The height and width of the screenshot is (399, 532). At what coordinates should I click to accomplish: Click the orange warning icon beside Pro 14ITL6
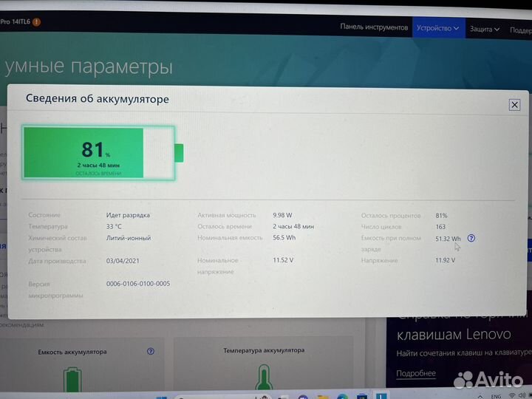pos(36,22)
